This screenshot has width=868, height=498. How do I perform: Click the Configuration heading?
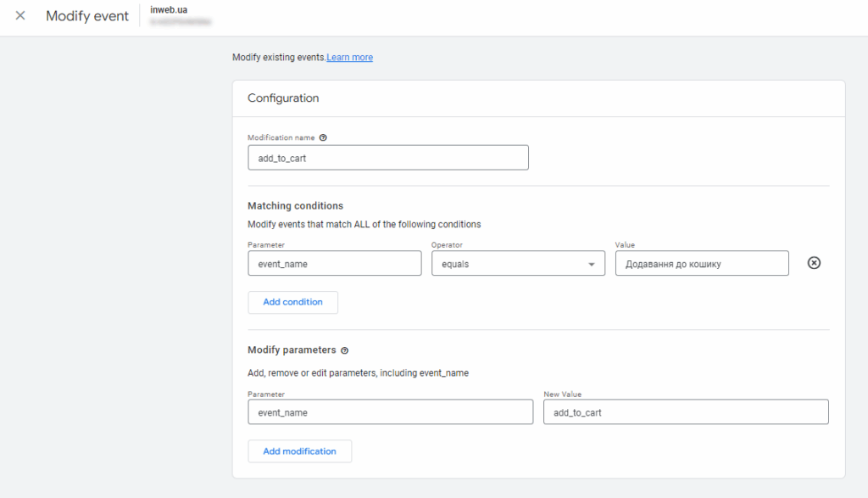[283, 98]
